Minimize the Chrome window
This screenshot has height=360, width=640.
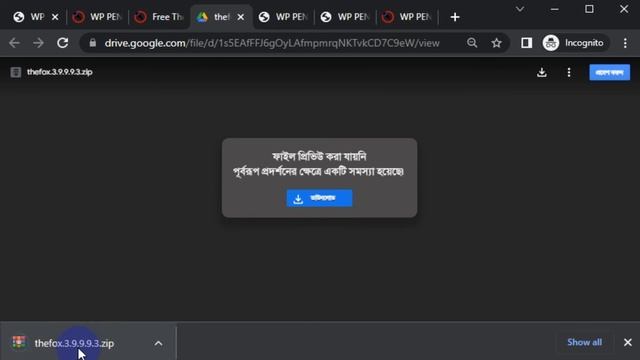tap(554, 9)
